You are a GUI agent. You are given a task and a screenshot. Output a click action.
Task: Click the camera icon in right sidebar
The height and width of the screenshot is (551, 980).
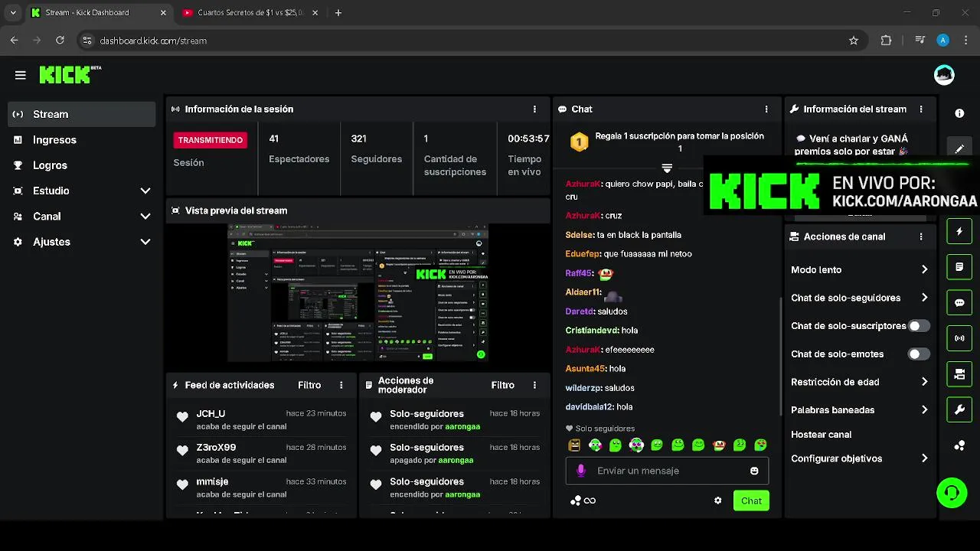(959, 374)
